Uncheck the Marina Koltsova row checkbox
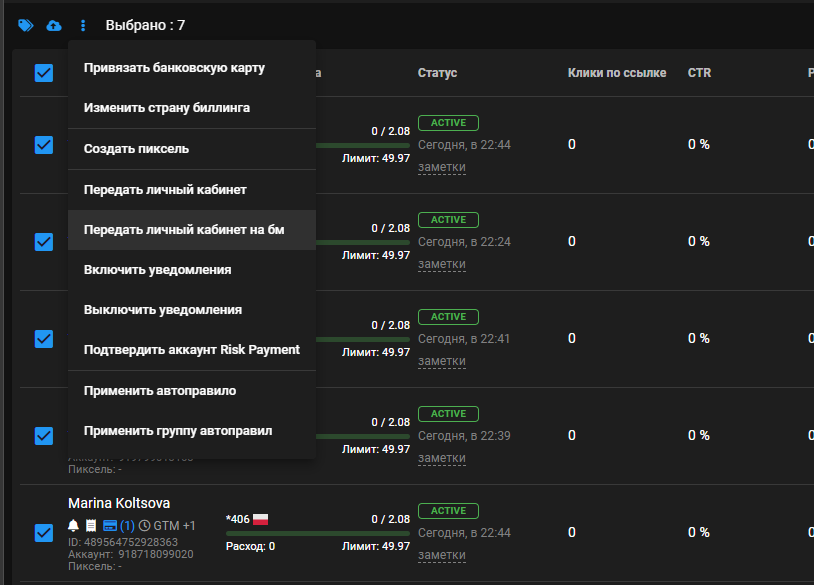 click(44, 533)
